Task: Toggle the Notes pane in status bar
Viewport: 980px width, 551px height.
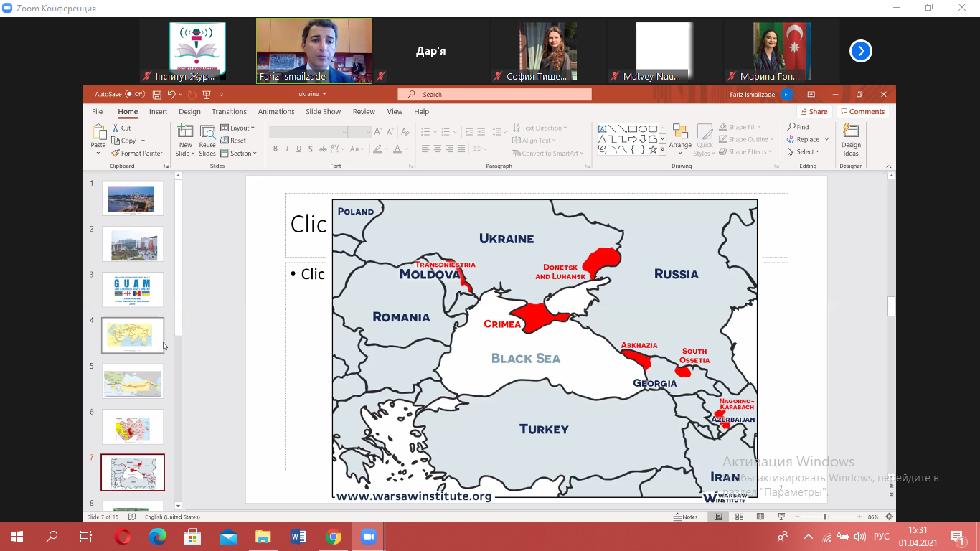Action: [x=686, y=517]
